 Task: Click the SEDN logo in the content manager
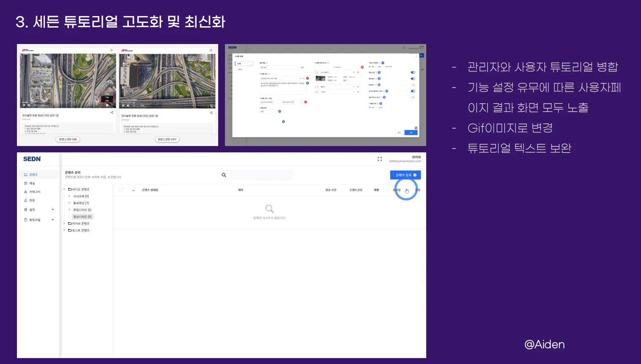tap(32, 159)
